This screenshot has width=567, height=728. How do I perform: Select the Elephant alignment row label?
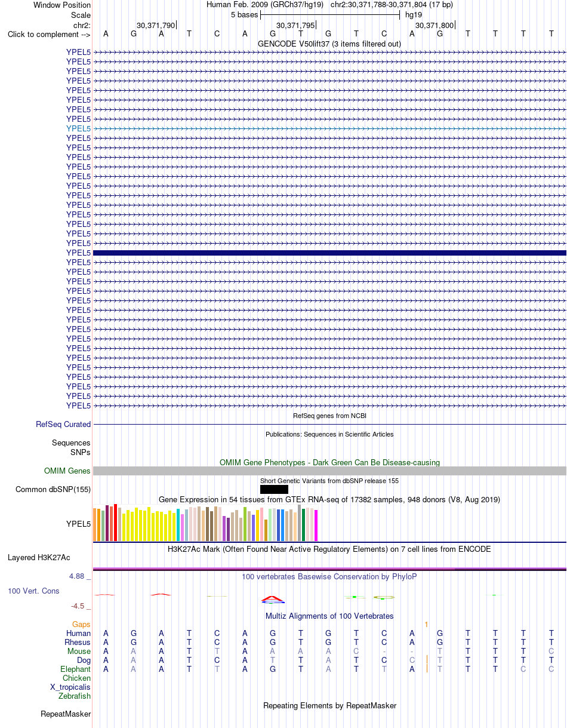[x=75, y=669]
